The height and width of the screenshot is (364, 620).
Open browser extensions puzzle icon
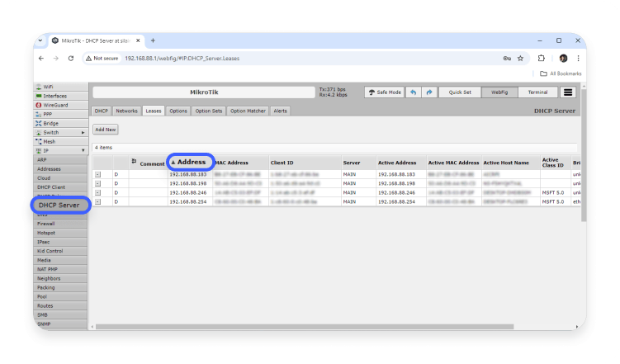pos(542,58)
